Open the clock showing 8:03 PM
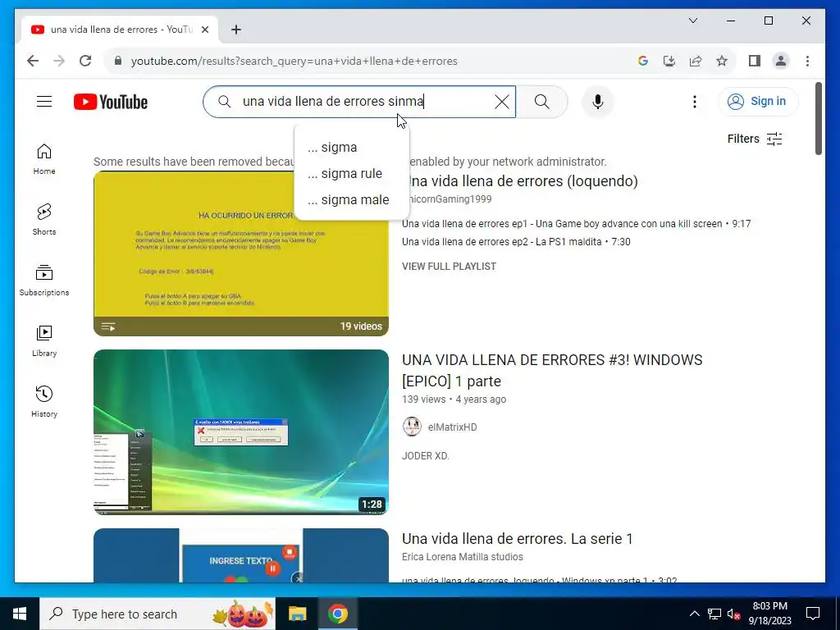This screenshot has width=840, height=630. click(x=769, y=614)
